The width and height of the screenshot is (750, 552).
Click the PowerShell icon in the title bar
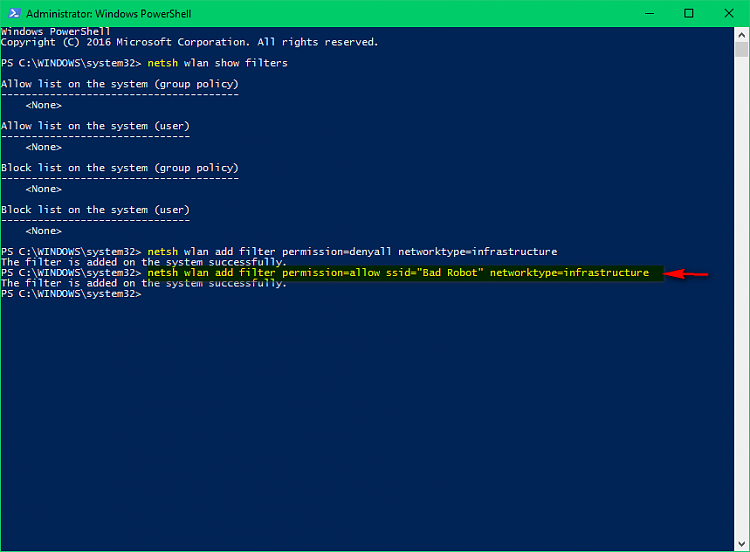pyautogui.click(x=13, y=14)
